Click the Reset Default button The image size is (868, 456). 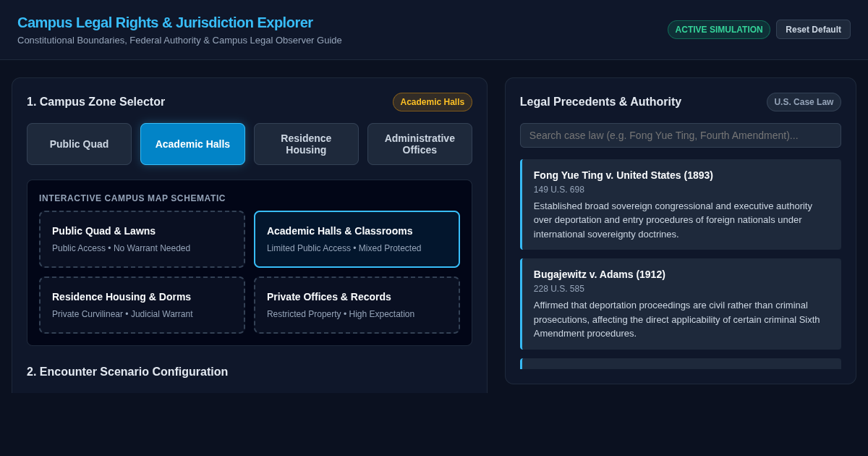(x=813, y=30)
